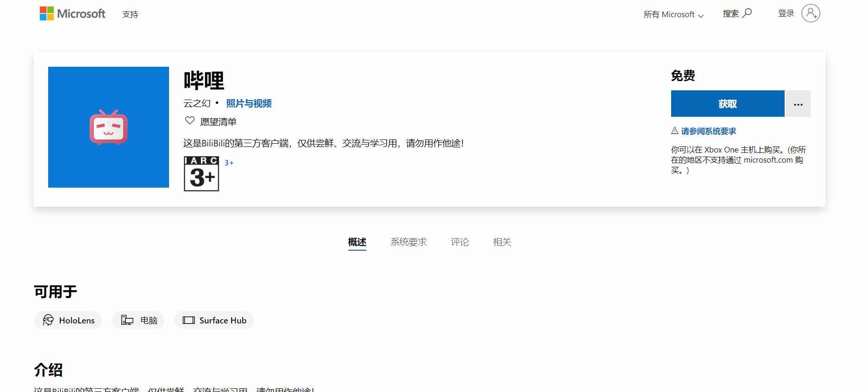
Task: Open the 支持 support link
Action: point(130,14)
